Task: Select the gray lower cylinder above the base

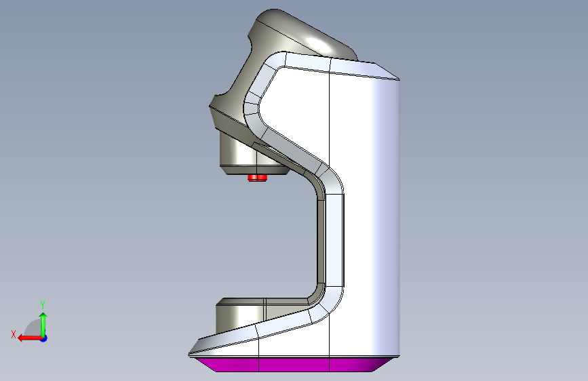Action: (240, 315)
